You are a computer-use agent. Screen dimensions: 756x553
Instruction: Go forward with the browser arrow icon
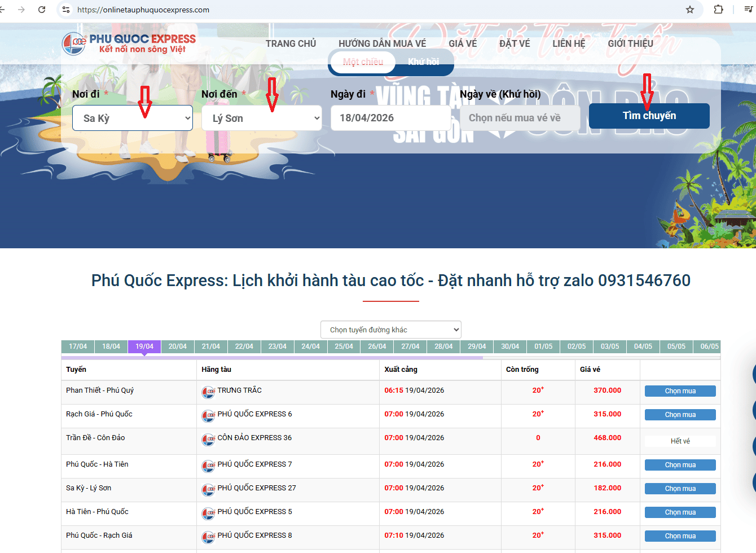pos(21,10)
